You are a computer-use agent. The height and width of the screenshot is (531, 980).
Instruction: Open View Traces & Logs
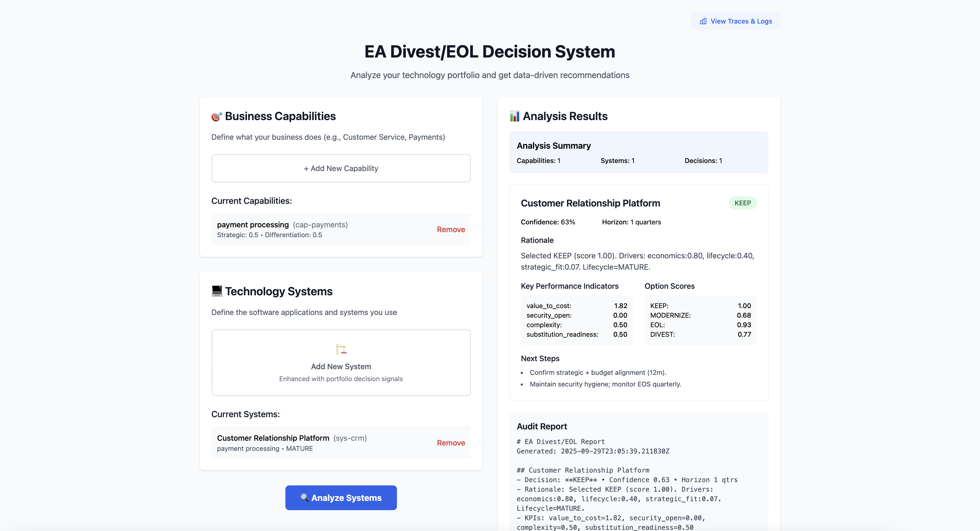pyautogui.click(x=735, y=21)
